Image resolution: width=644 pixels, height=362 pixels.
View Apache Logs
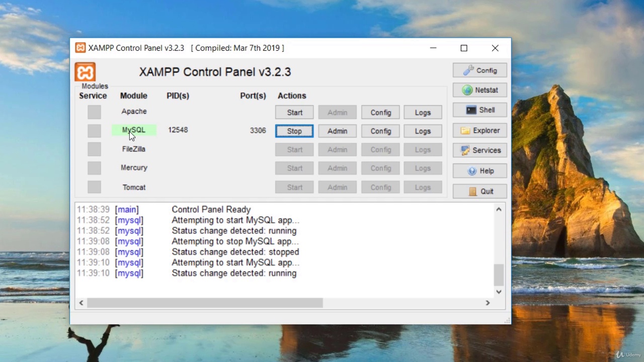423,113
